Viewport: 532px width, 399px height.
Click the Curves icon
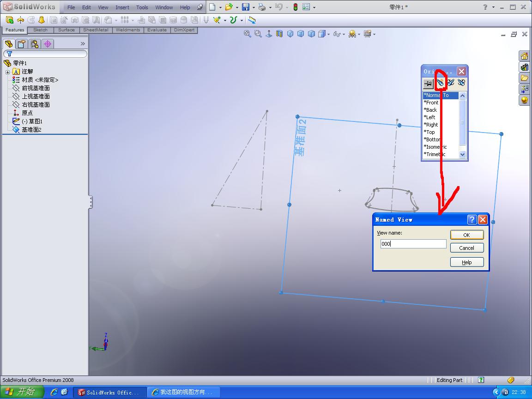[x=233, y=20]
